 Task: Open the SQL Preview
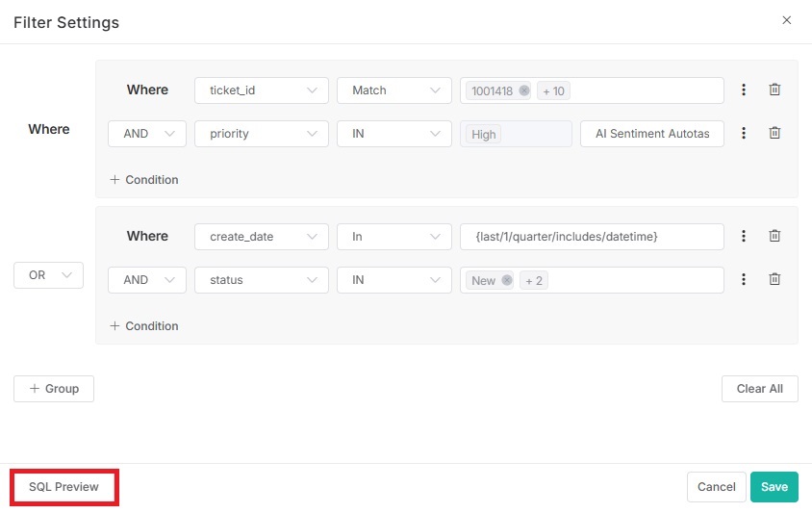[63, 487]
